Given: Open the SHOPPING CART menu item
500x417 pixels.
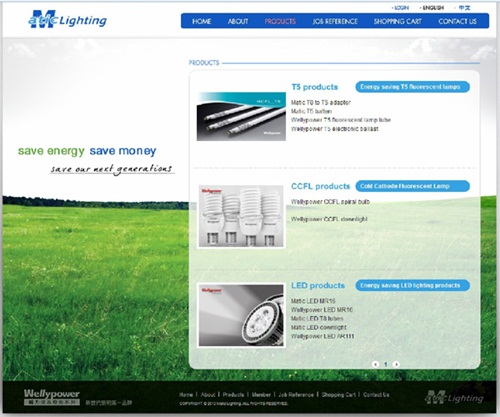Looking at the screenshot, I should click(398, 21).
